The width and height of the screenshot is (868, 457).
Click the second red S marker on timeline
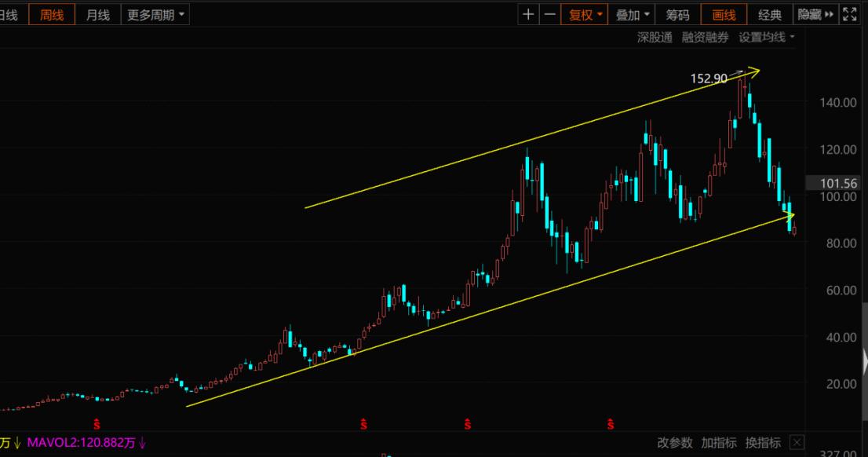click(x=363, y=425)
